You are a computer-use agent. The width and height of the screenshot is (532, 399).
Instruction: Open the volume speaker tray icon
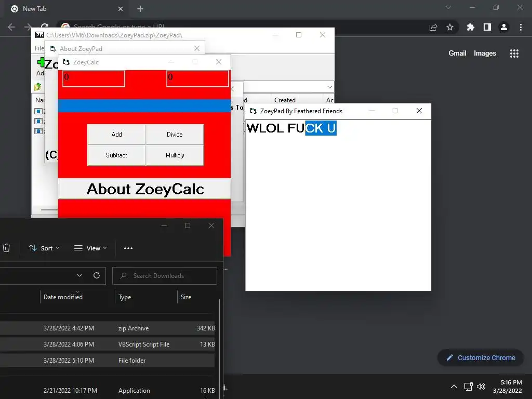coord(481,387)
